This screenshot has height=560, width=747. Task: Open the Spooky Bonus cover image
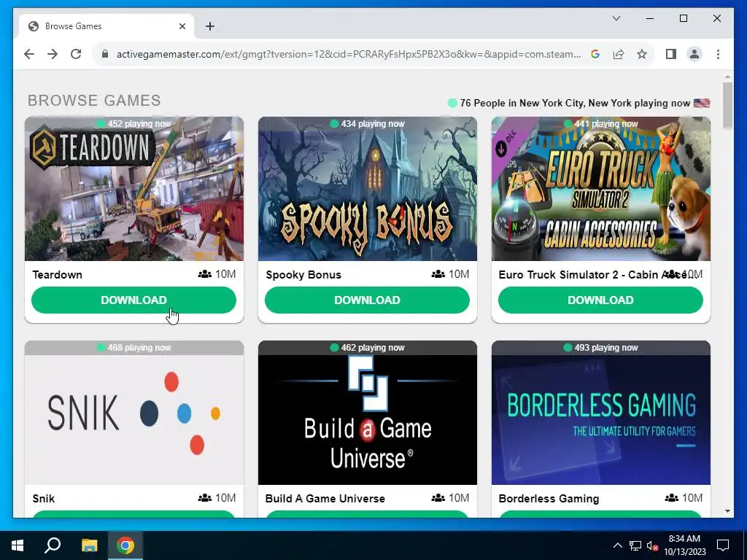point(368,189)
